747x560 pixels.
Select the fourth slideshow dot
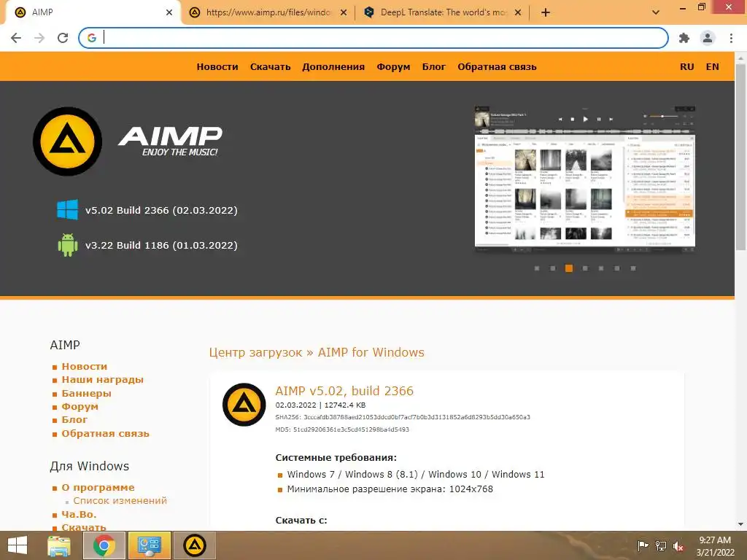pyautogui.click(x=585, y=268)
